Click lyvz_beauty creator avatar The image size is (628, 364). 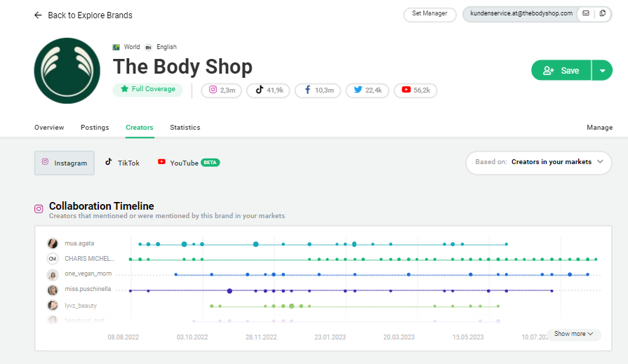53,306
